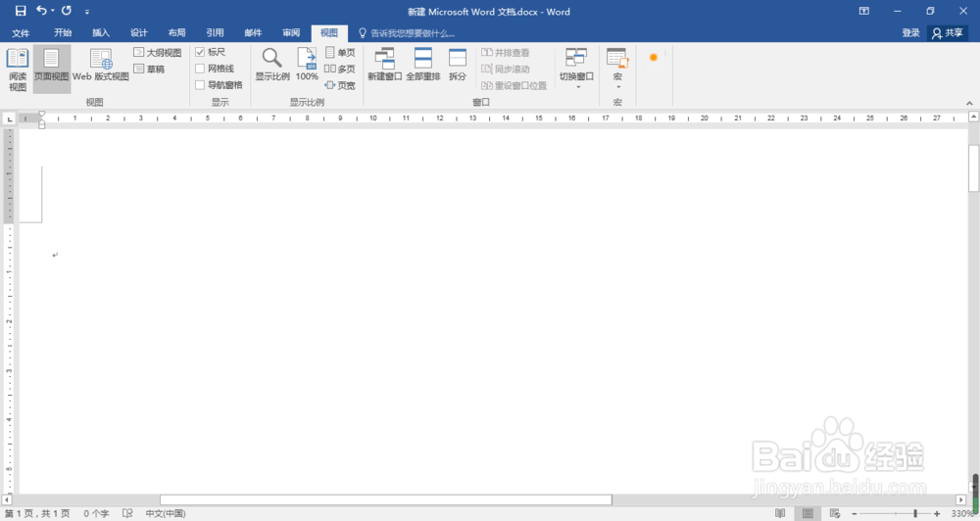The height and width of the screenshot is (521, 980).
Task: Enable the 网格线 gridlines checkbox
Action: tap(200, 69)
